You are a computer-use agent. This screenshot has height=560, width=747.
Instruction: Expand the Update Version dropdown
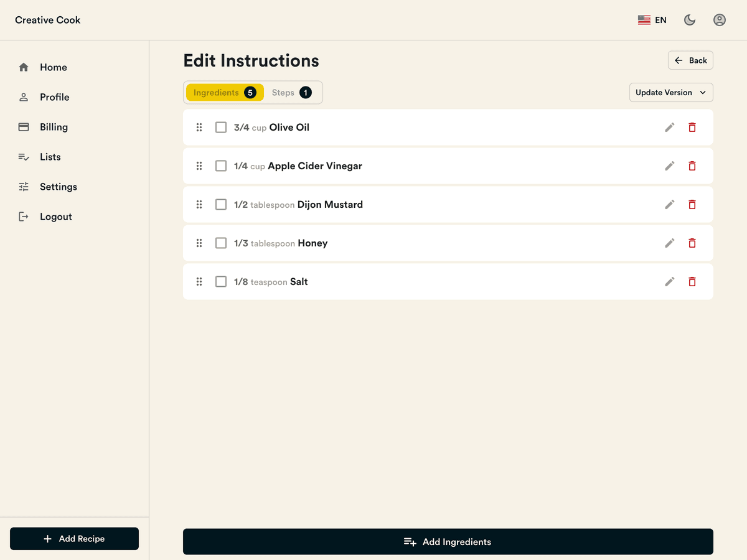click(671, 93)
